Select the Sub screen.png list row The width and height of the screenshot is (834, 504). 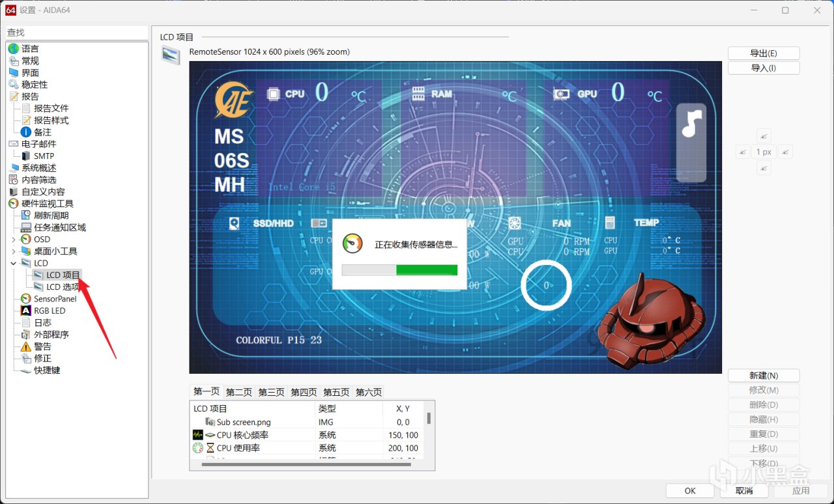pyautogui.click(x=308, y=422)
